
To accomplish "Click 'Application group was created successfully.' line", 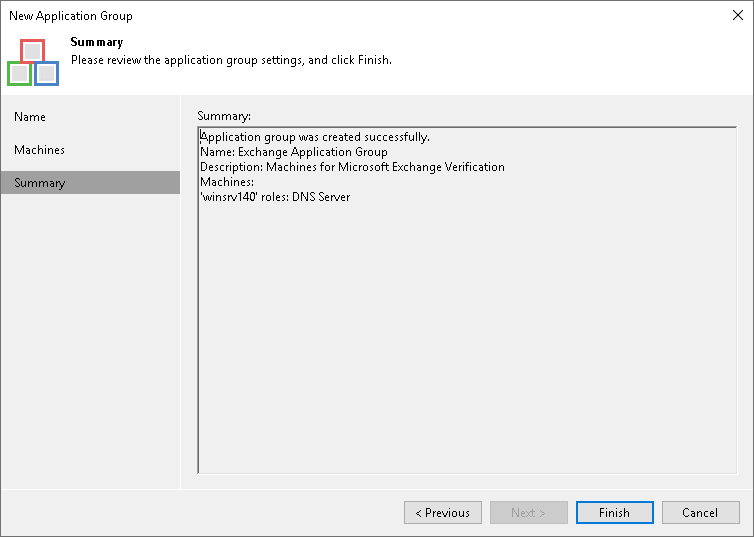I will click(x=315, y=137).
